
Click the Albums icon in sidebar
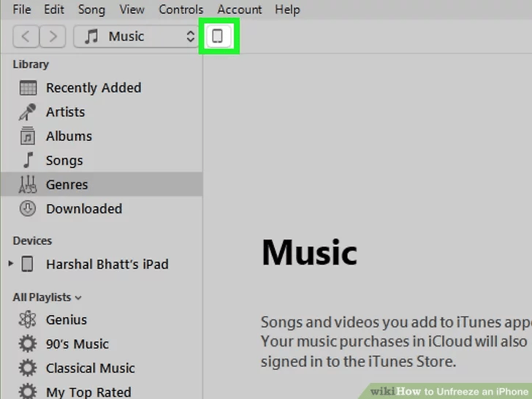tap(28, 136)
